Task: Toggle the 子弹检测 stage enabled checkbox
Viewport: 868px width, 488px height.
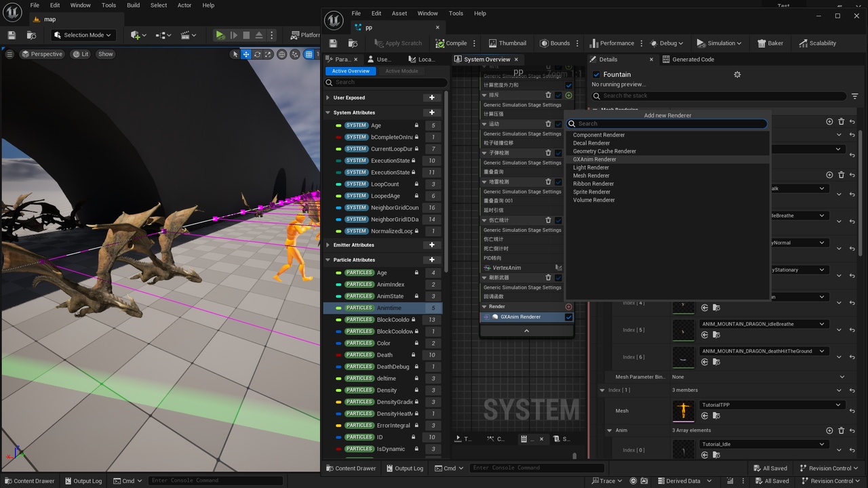Action: pyautogui.click(x=558, y=153)
